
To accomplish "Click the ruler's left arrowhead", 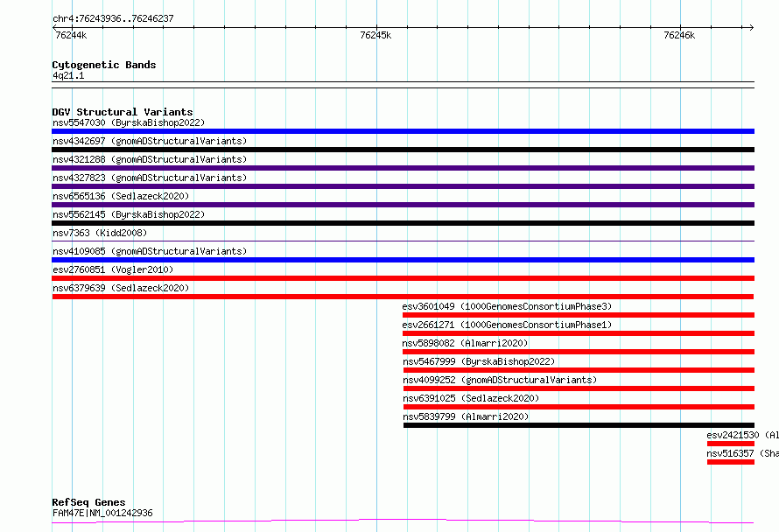I will click(x=54, y=28).
